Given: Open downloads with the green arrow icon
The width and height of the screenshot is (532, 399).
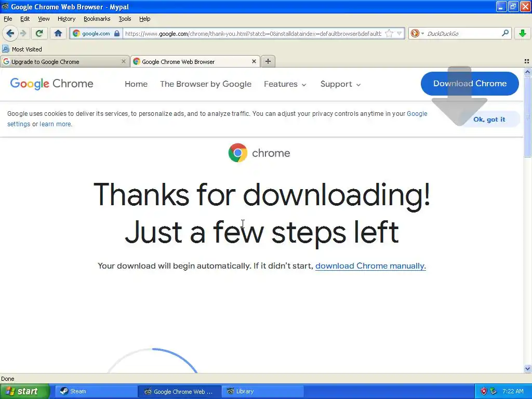Looking at the screenshot, I should 523,33.
